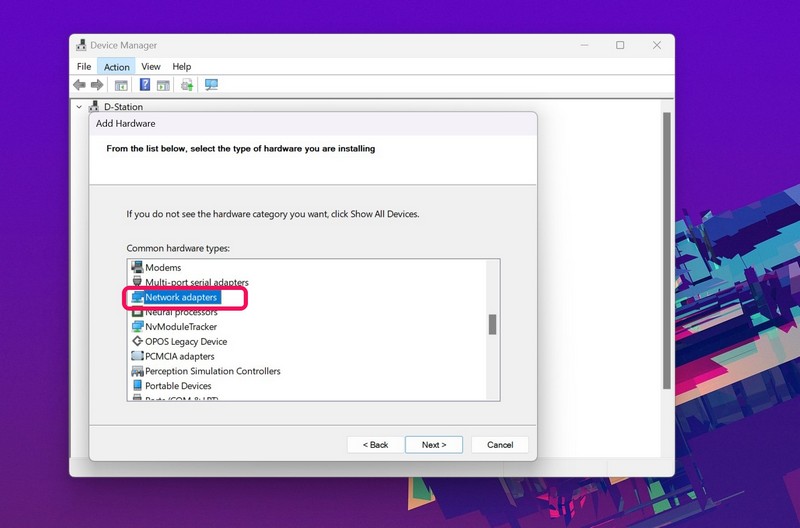Click the Update device driver toolbar icon

click(x=187, y=85)
